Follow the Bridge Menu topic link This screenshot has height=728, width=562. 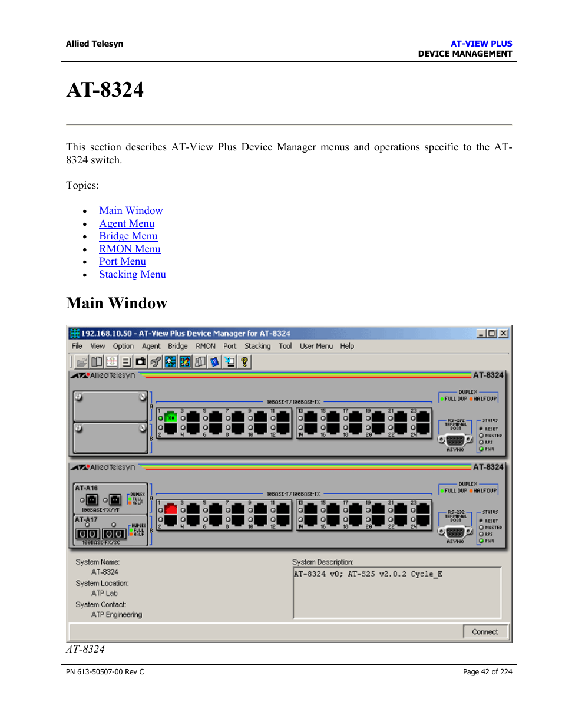[x=128, y=236]
